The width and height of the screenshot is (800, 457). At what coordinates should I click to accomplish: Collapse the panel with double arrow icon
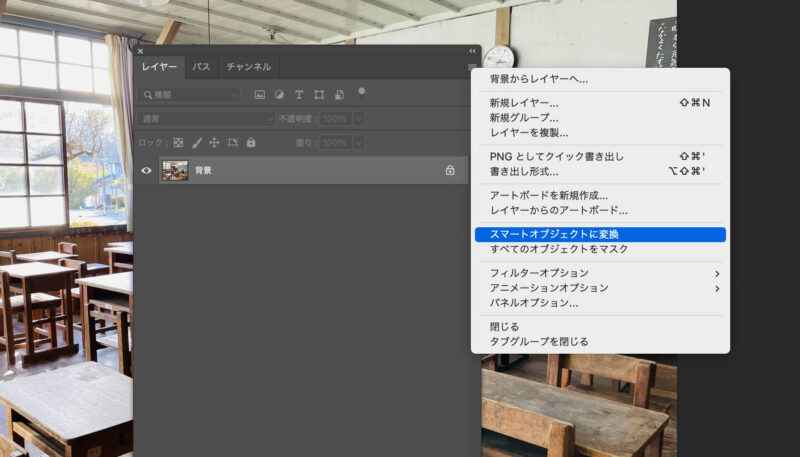(x=472, y=51)
